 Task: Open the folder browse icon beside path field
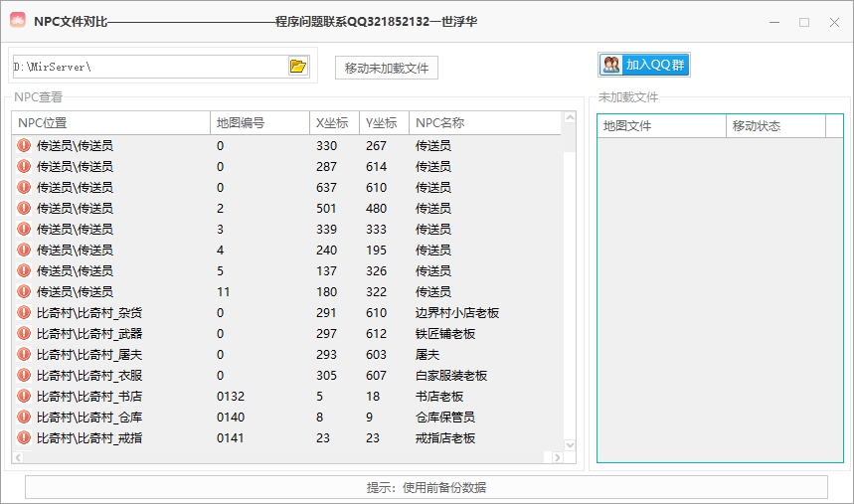click(x=298, y=67)
